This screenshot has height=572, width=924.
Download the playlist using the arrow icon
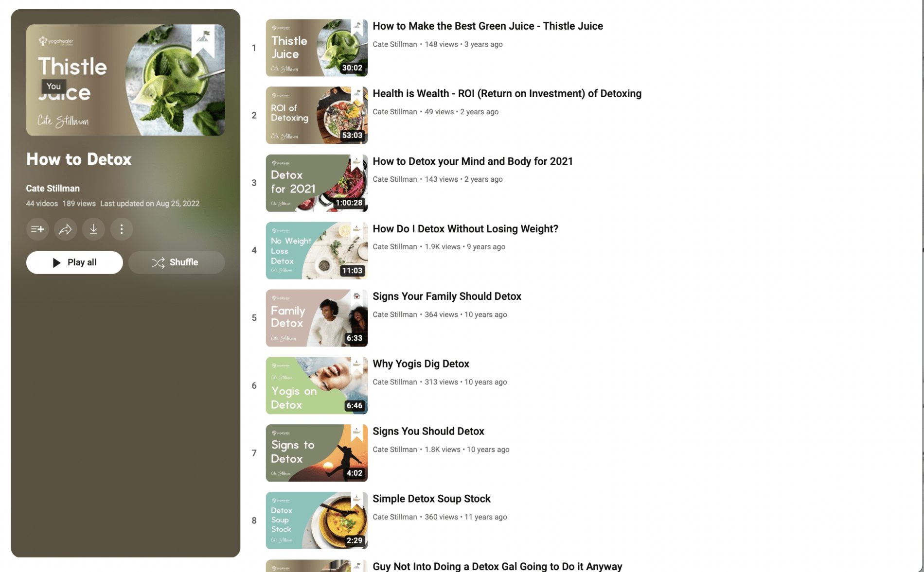pos(93,229)
